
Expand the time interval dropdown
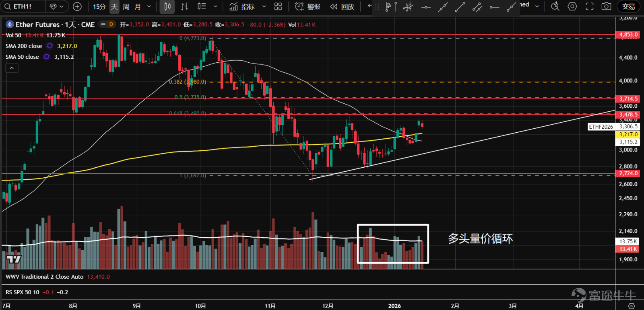tap(149, 6)
